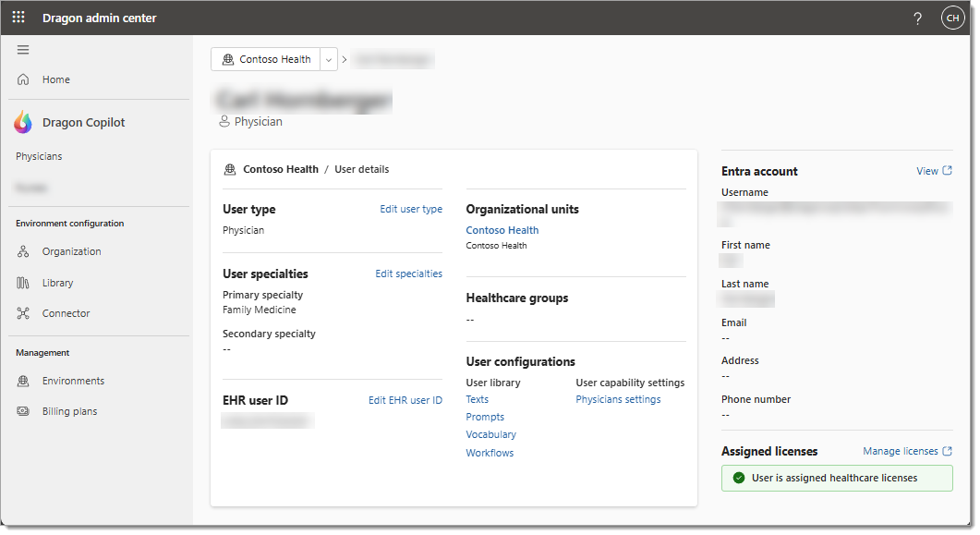Viewport: 980px width, 535px height.
Task: Click the person icon beside Physician
Action: pyautogui.click(x=224, y=121)
